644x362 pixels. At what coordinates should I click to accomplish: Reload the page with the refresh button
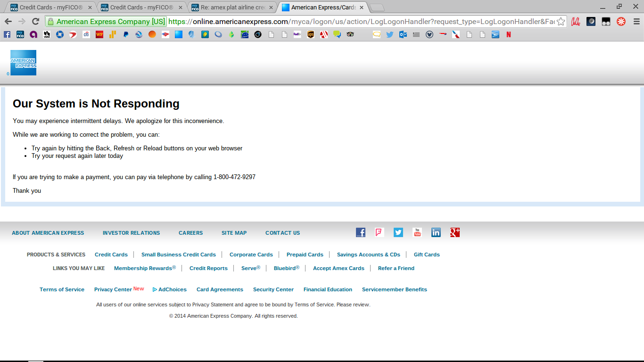tap(35, 21)
